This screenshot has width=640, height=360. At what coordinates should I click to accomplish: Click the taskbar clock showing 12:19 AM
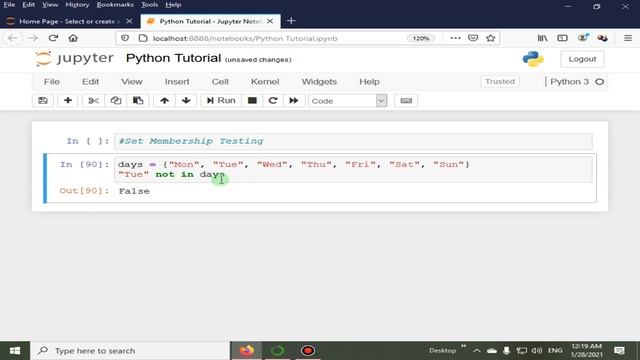tap(587, 351)
